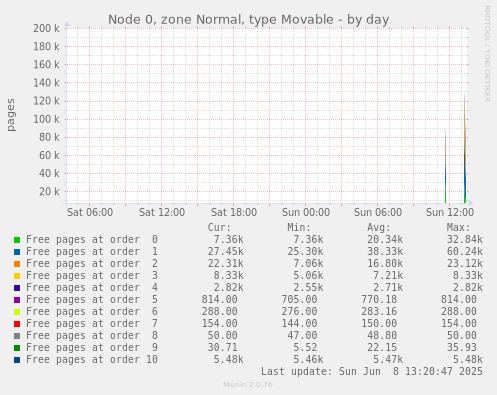Viewport: 497px width, 395px height.
Task: Click order 0 max value 32.84k
Action: [465, 240]
